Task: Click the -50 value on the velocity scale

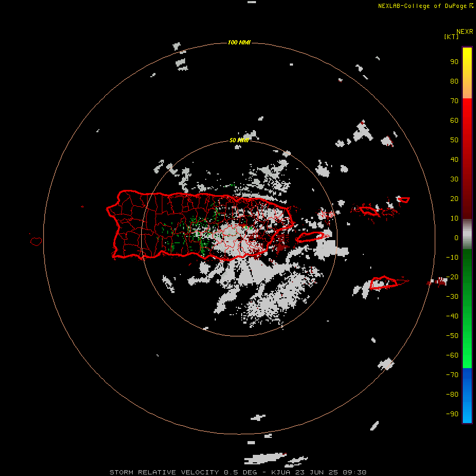Action: click(x=452, y=336)
